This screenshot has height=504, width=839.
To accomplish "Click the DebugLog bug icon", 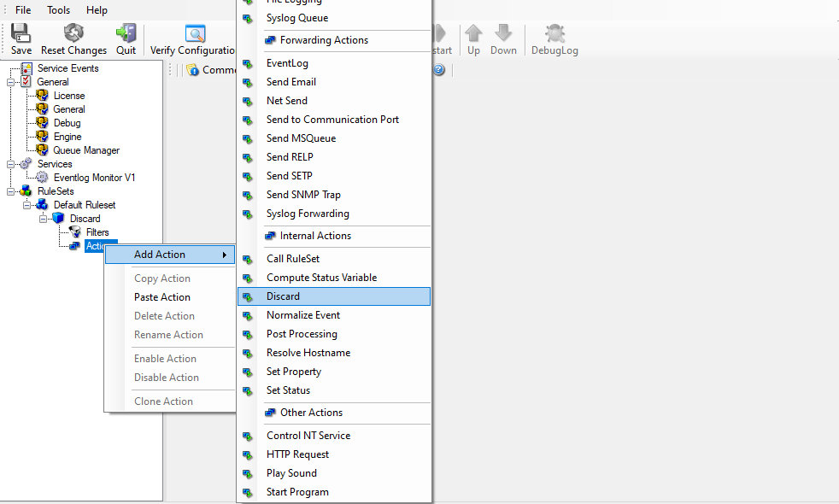I will tap(554, 33).
